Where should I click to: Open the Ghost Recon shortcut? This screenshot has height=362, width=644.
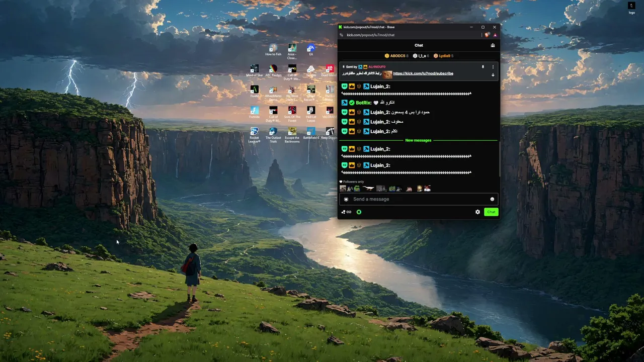tap(311, 93)
